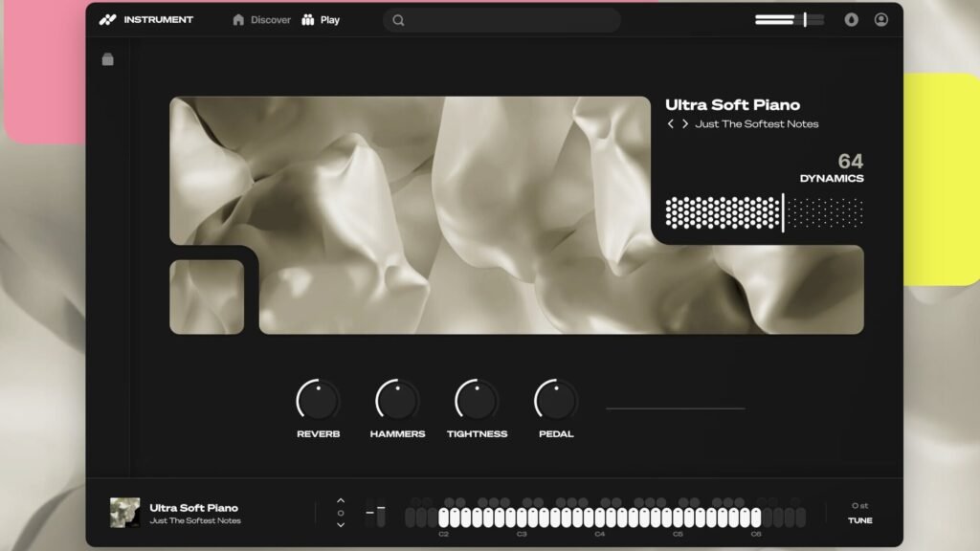Screen dimensions: 980x551
Task: Adjust the Tightness knob
Action: click(x=477, y=400)
